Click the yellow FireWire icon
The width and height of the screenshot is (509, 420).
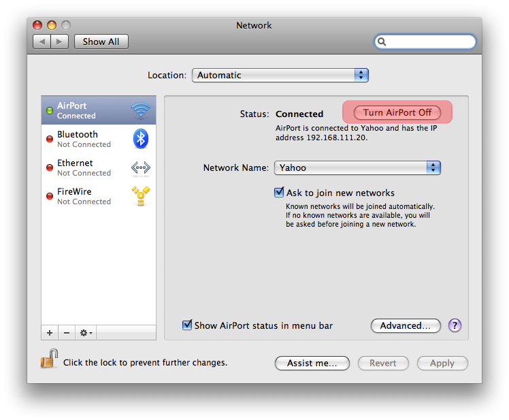click(141, 196)
